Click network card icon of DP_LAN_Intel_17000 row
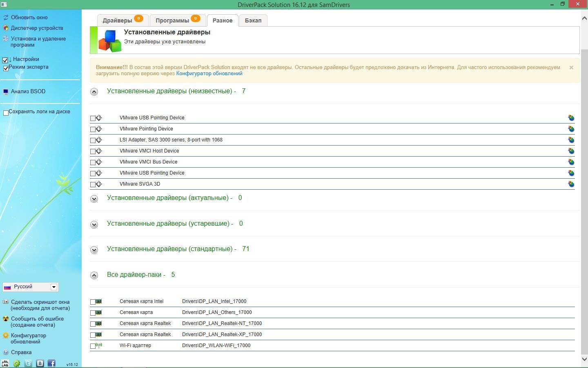 click(98, 301)
